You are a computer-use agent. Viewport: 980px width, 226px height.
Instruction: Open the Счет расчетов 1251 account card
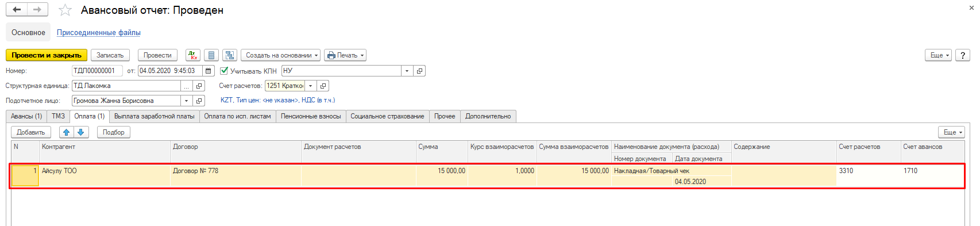coord(323,86)
